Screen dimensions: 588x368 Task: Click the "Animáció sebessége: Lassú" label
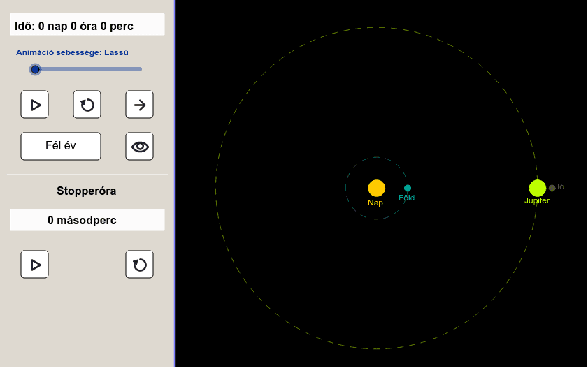click(x=73, y=52)
